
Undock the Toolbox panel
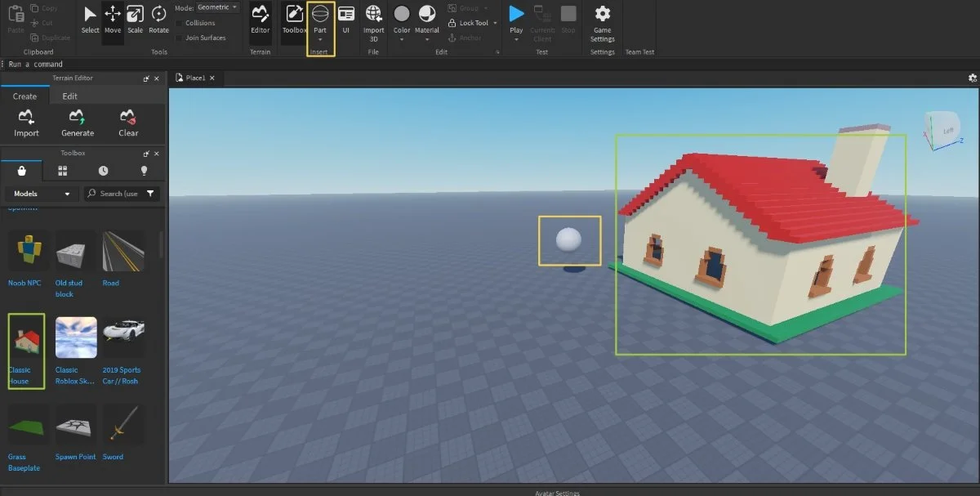[x=147, y=154]
